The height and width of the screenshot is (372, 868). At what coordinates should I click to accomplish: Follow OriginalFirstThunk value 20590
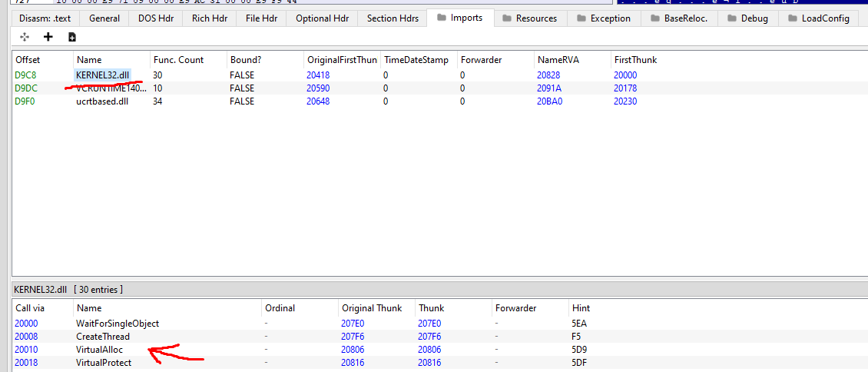[318, 88]
